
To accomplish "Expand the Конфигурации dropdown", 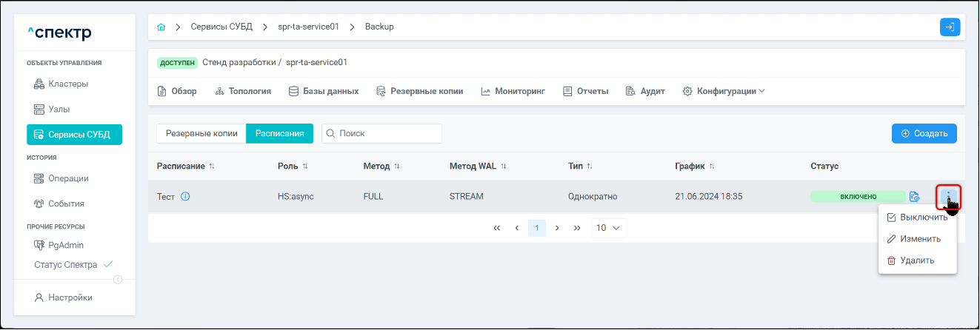I will 724,92.
